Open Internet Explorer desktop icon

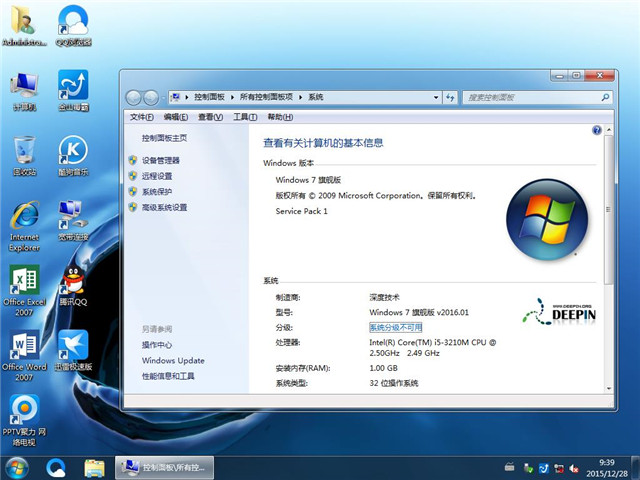(24, 225)
